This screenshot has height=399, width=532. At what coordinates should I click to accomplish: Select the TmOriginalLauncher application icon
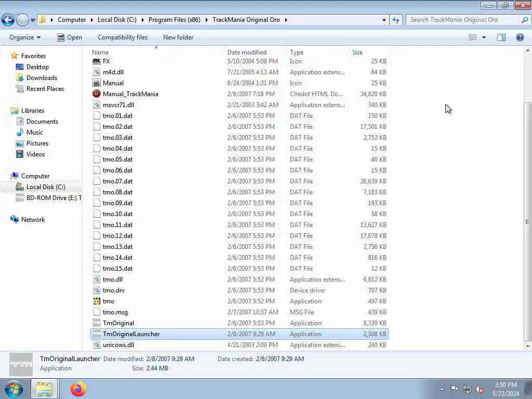(x=97, y=334)
